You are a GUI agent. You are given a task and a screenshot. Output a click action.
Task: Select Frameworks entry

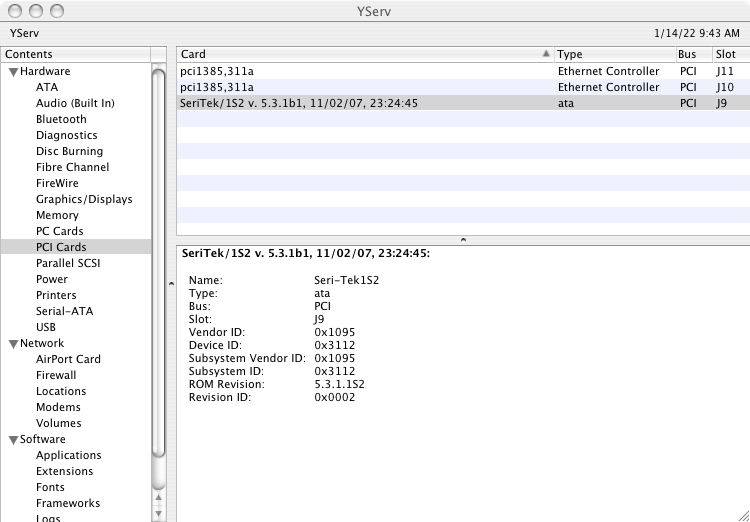(68, 503)
